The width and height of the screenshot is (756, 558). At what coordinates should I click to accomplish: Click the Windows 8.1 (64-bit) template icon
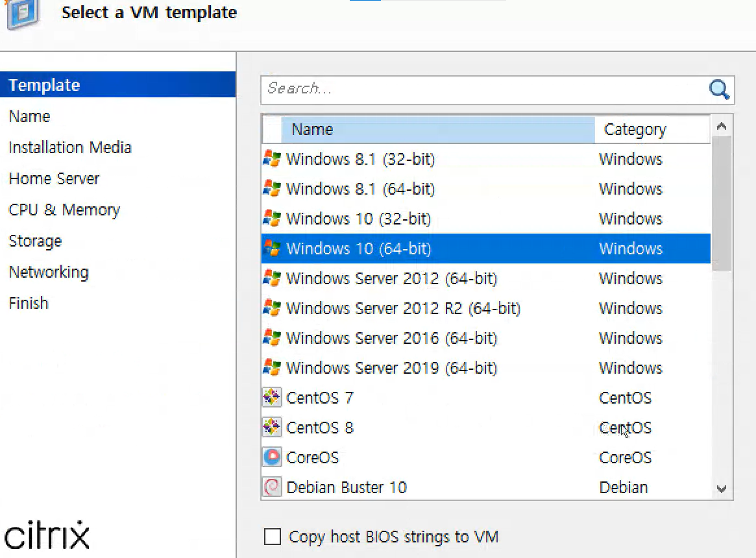tap(272, 189)
